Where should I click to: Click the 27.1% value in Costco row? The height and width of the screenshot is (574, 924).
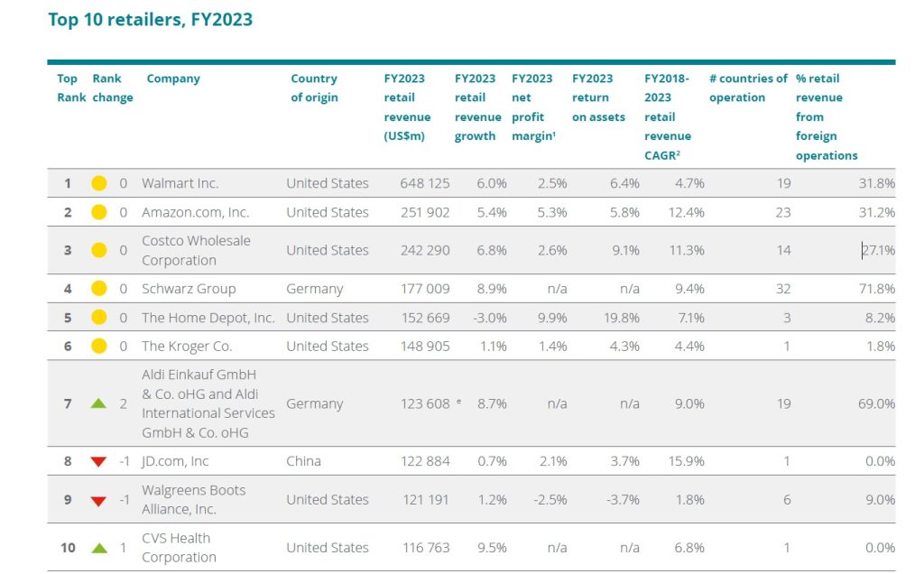[x=878, y=250]
